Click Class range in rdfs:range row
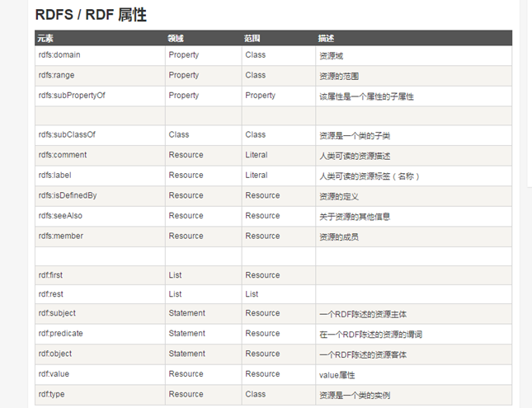Image resolution: width=532 pixels, height=408 pixels. [x=256, y=75]
